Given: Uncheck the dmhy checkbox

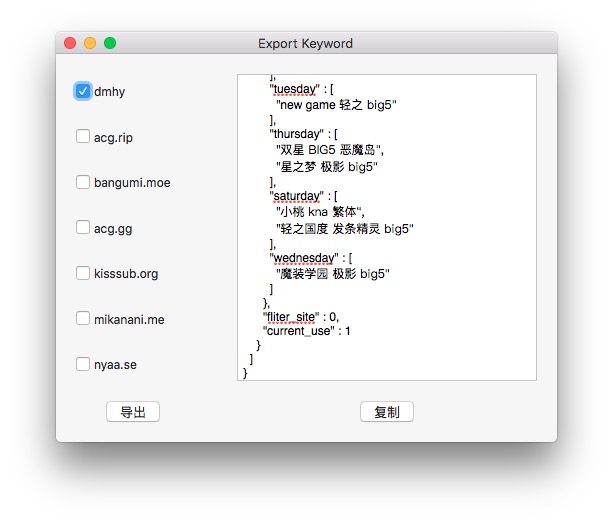Looking at the screenshot, I should [82, 91].
